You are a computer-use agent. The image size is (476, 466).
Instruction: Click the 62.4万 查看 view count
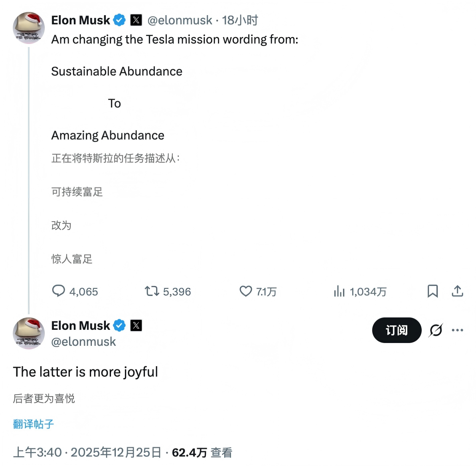(202, 452)
